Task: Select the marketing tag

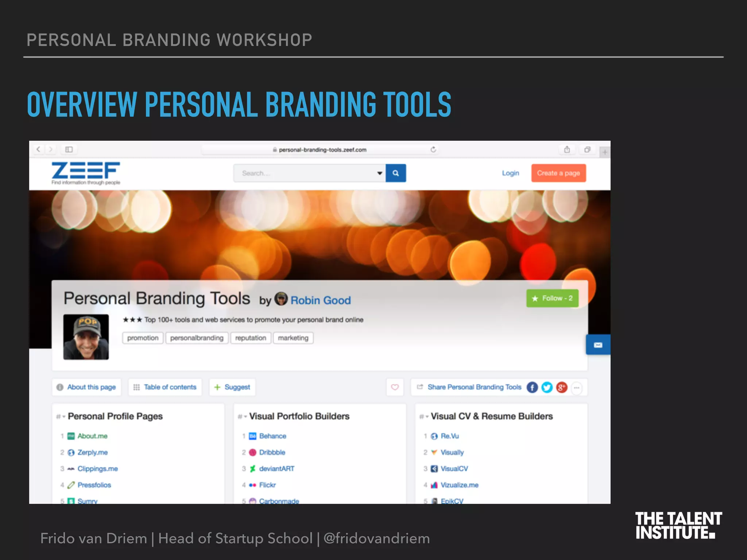Action: tap(293, 338)
